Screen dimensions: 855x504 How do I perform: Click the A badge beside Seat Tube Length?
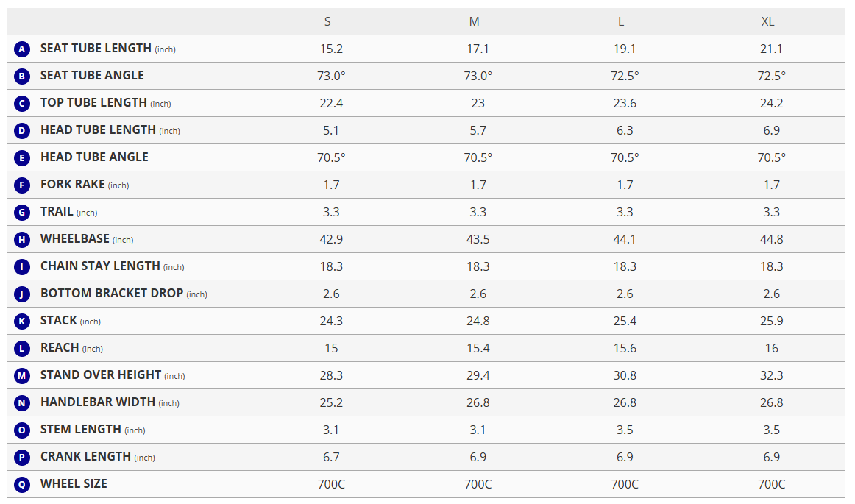(22, 49)
